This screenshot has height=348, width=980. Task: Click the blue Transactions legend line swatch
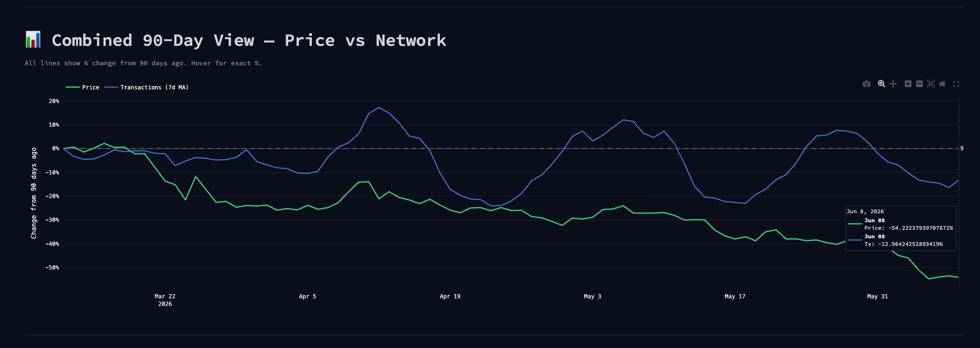(111, 87)
